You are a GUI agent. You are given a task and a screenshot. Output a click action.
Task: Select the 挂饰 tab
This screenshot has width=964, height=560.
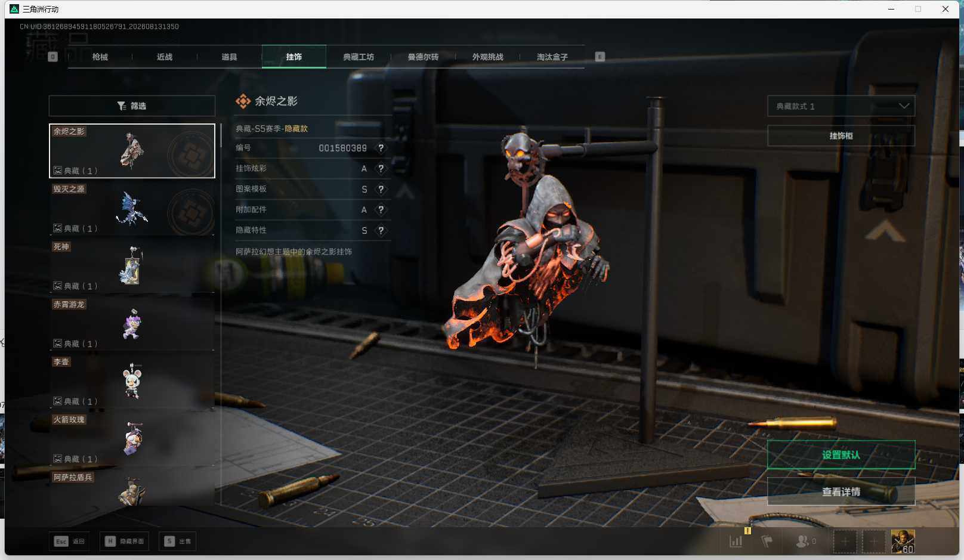coord(294,57)
